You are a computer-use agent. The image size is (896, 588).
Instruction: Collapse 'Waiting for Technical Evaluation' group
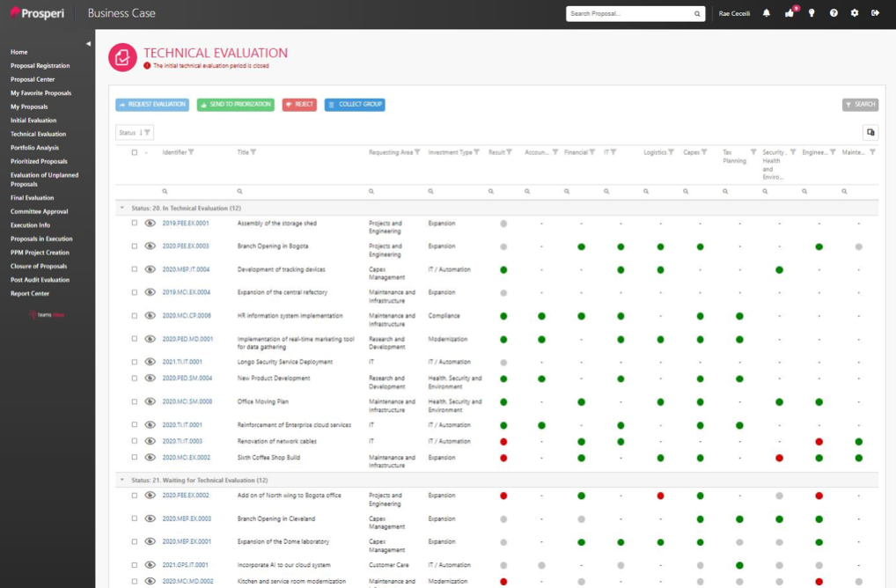[x=121, y=481]
